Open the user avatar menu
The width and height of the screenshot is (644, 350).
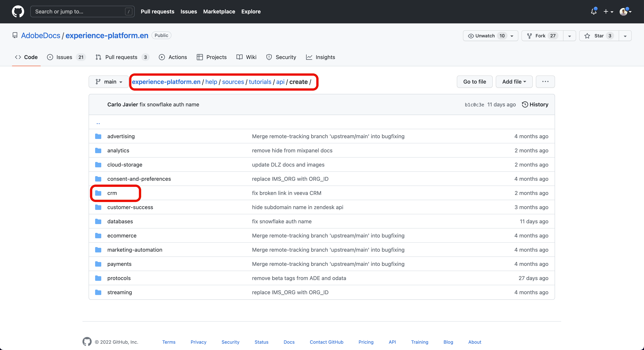[625, 12]
